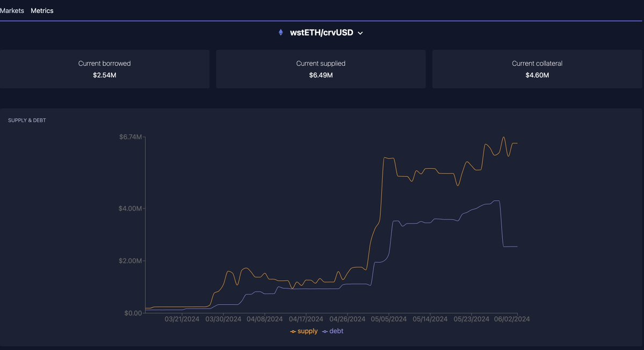Toggle the supply series in legend
The width and height of the screenshot is (644, 350).
coord(304,331)
